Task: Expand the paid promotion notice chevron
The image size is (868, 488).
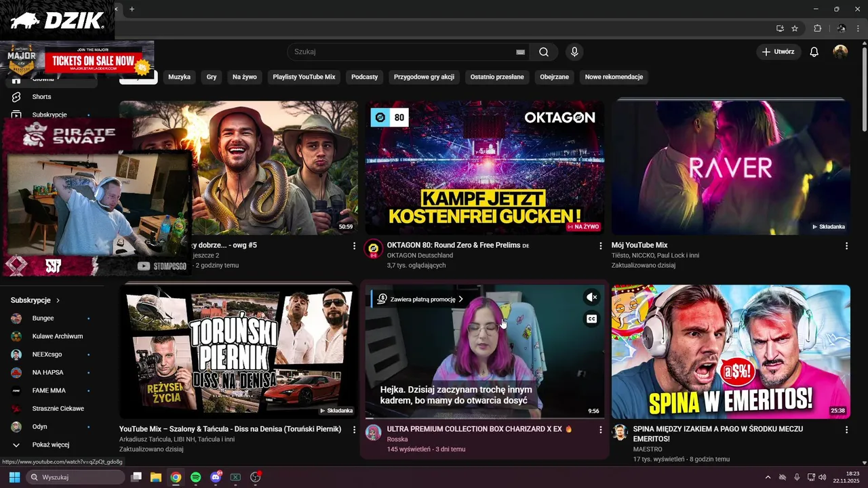Action: (460, 299)
